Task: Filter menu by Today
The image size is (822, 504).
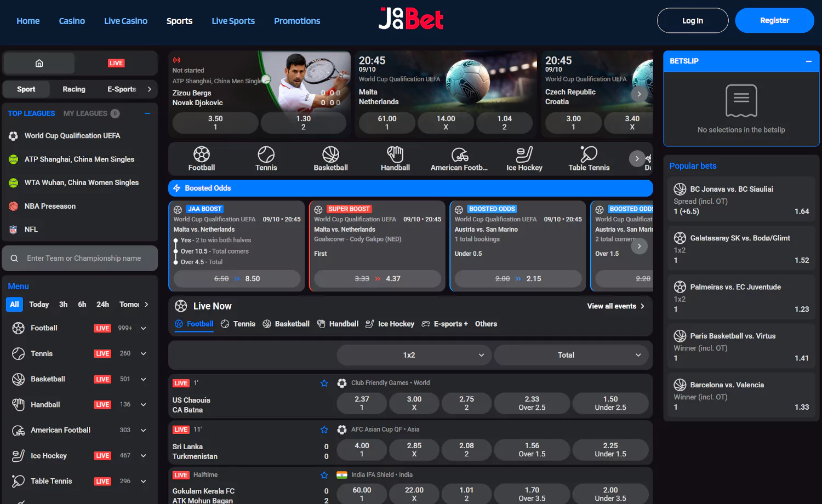Action: (39, 304)
